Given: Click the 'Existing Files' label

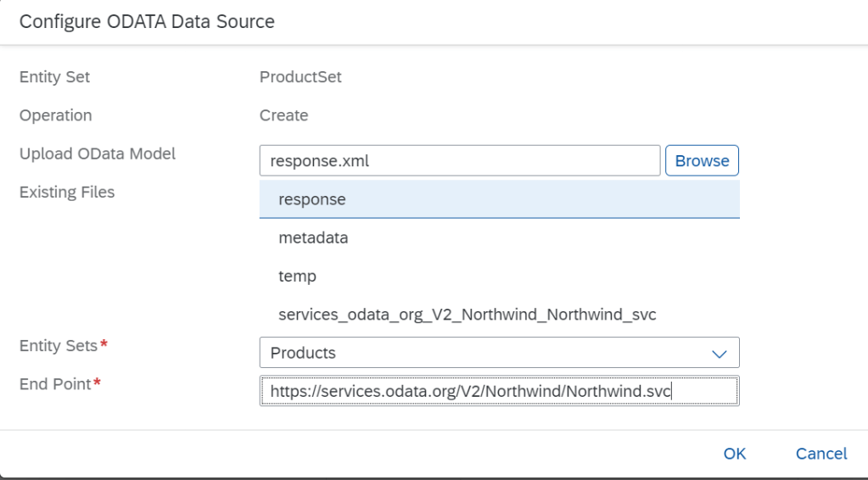Looking at the screenshot, I should [x=66, y=192].
